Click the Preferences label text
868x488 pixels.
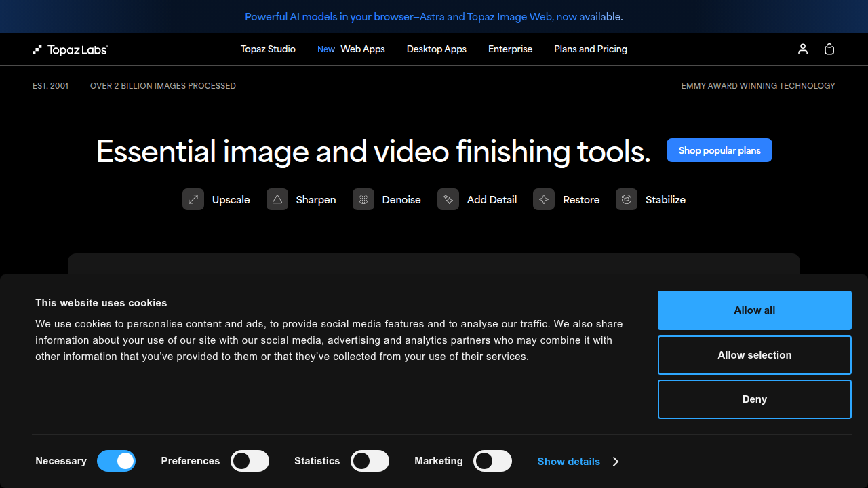pos(191,461)
